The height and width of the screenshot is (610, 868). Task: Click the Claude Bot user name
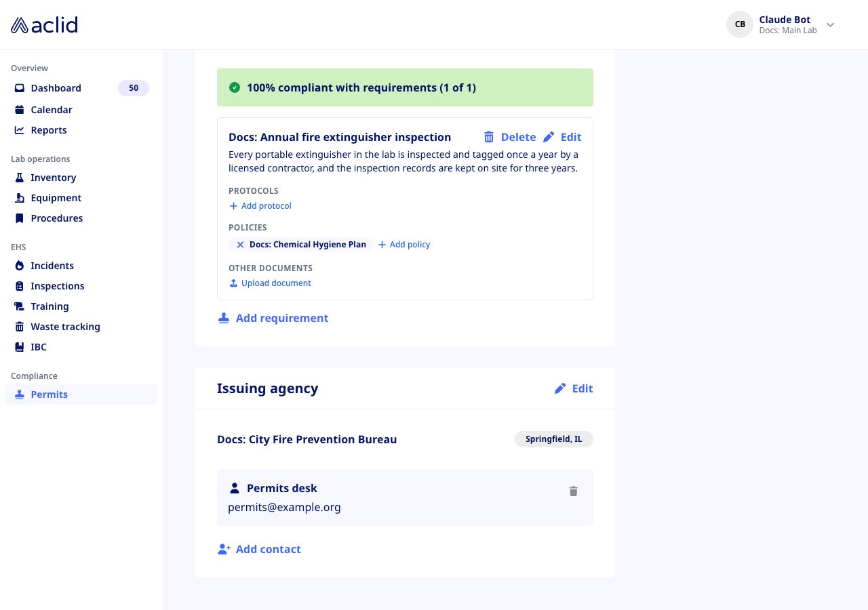(x=785, y=20)
